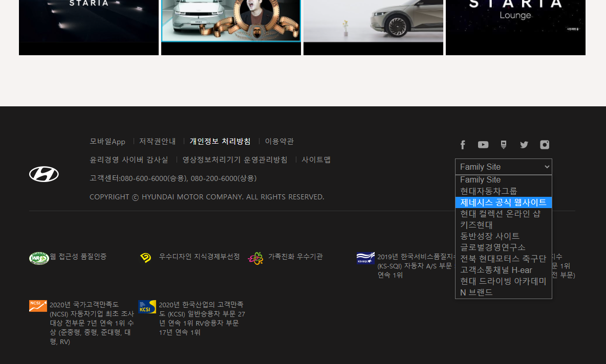Select 현대 컬렉션 온라인 샵 option

504,214
